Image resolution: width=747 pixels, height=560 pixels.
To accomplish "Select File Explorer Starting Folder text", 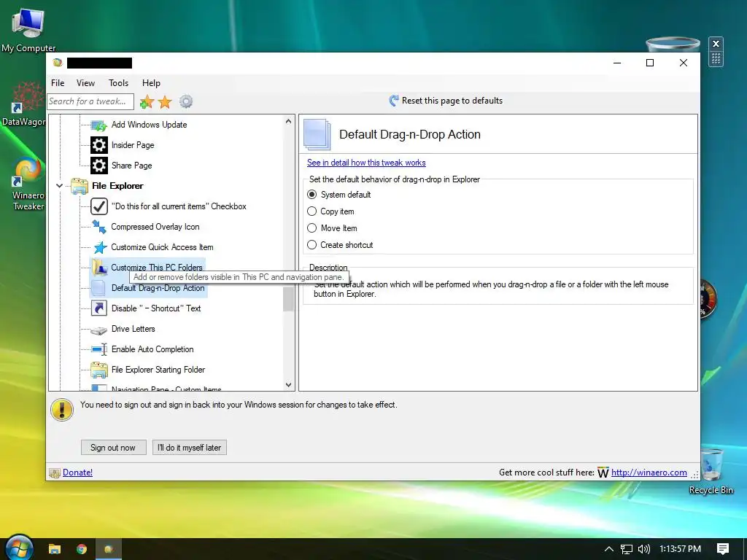I will pyautogui.click(x=158, y=370).
